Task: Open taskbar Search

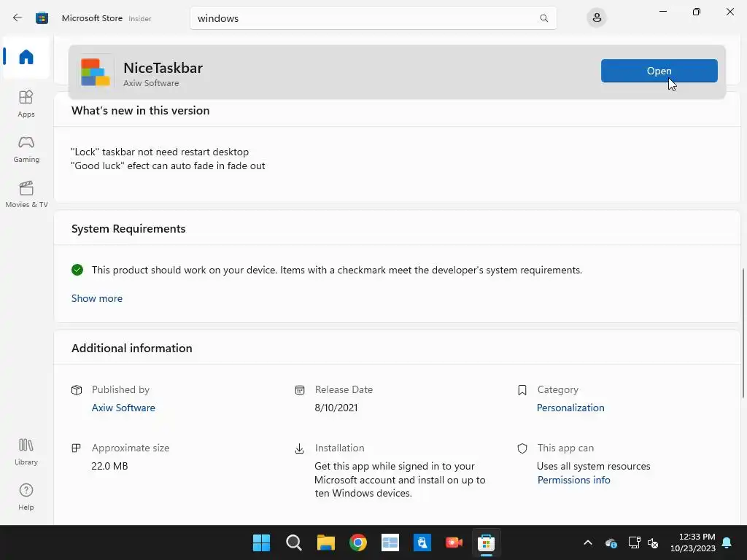Action: 294,542
